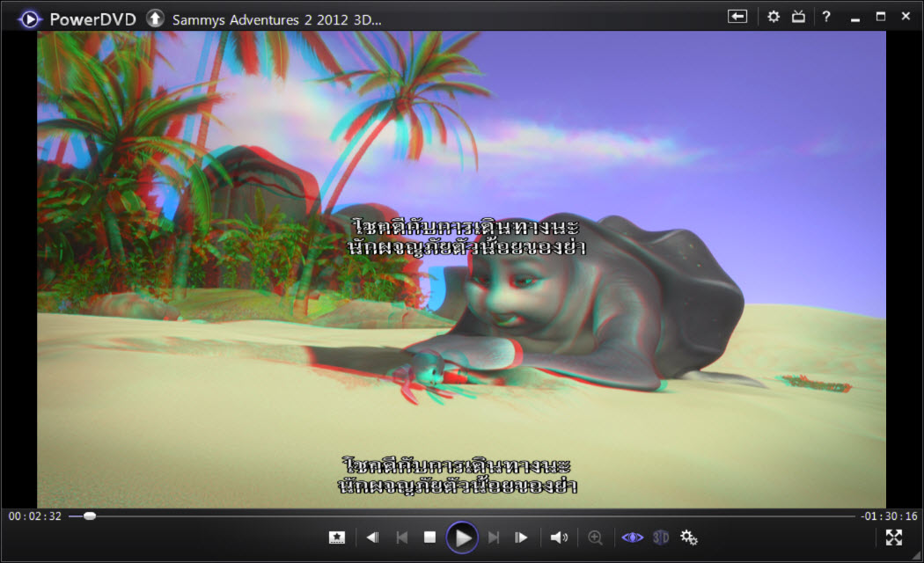Jump to previous chapter
The height and width of the screenshot is (563, 924).
(402, 537)
